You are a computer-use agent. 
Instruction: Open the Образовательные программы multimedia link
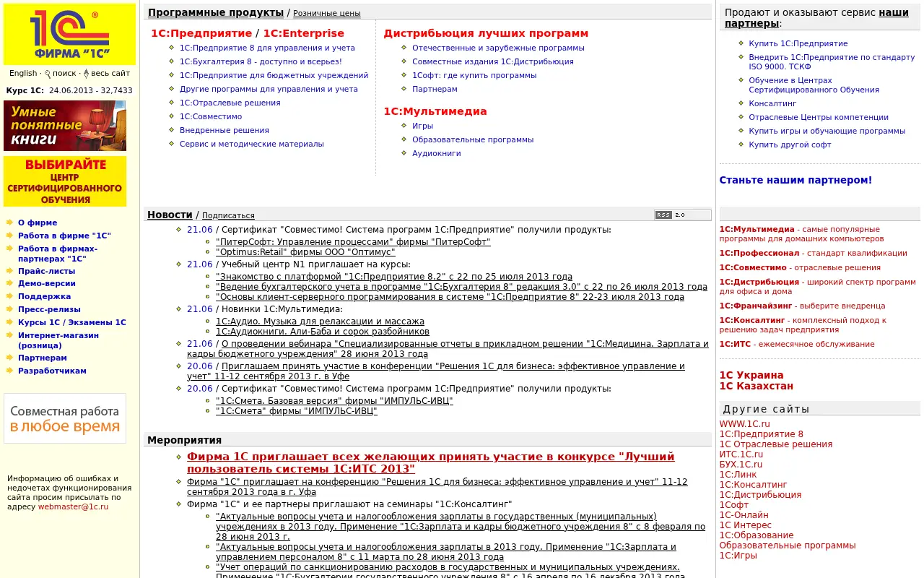click(x=473, y=139)
